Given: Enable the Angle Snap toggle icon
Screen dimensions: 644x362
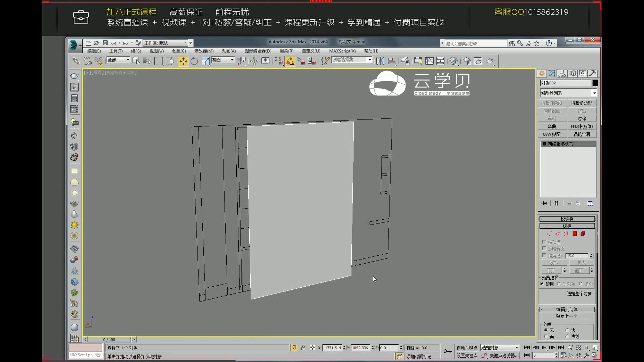Looking at the screenshot, I should pyautogui.click(x=290, y=61).
